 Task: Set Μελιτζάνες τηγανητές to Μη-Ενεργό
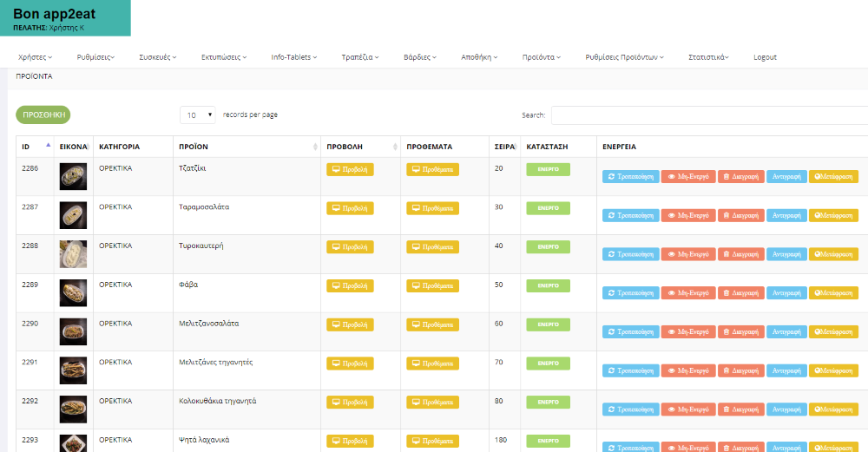[688, 370]
